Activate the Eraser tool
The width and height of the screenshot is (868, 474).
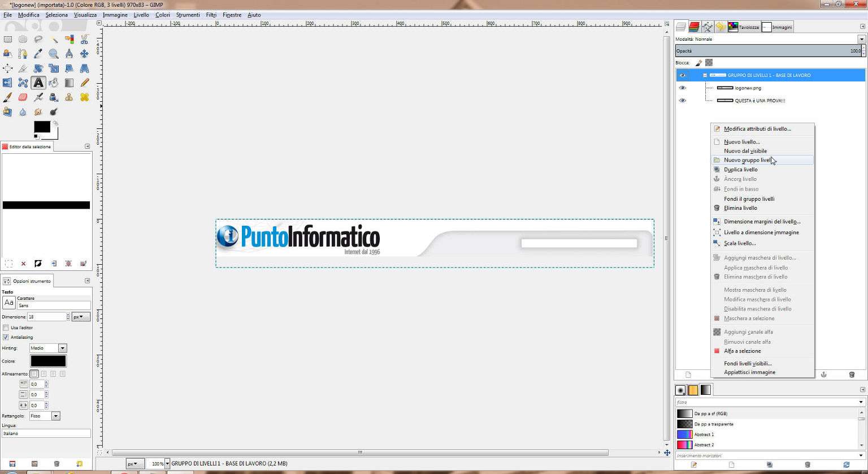[23, 97]
